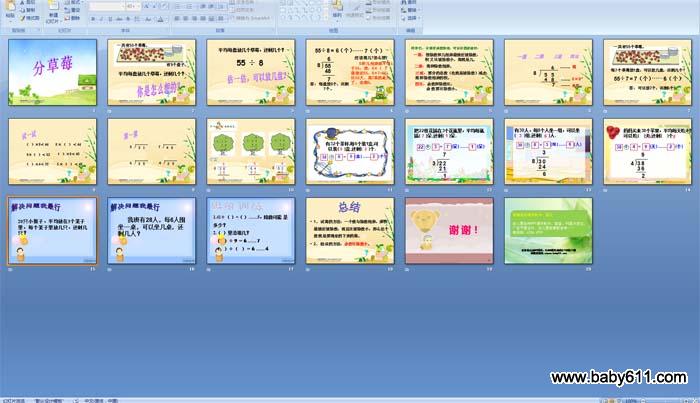700x403 pixels.
Task: Select slide 3 showing 55 ÷ 8
Action: [250, 72]
